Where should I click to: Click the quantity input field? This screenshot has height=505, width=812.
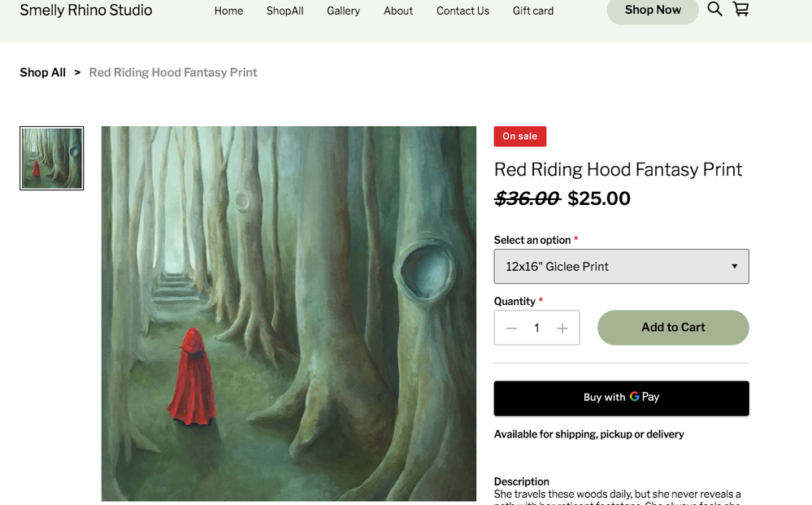click(x=536, y=328)
